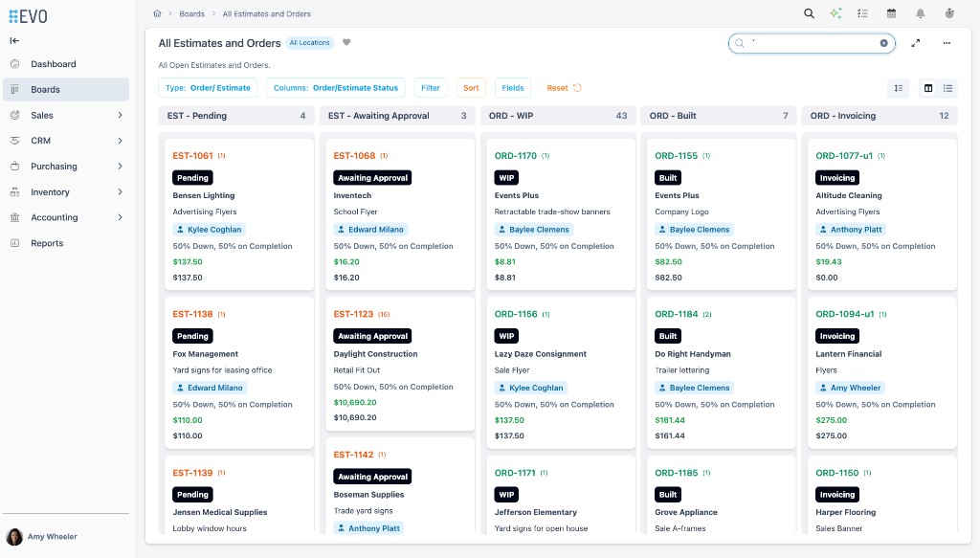Image resolution: width=980 pixels, height=558 pixels.
Task: Select Bensen Lighting customer name
Action: [204, 195]
